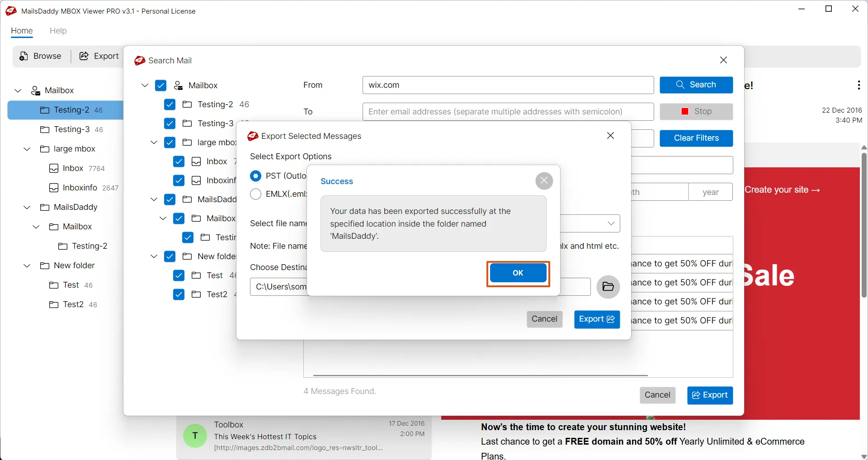
Task: Open the Help menu
Action: pyautogui.click(x=58, y=31)
